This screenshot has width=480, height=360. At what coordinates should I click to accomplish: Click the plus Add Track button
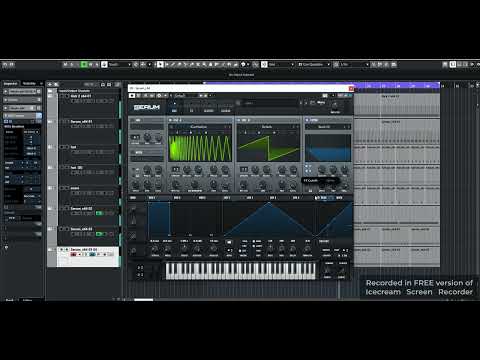pyautogui.click(x=50, y=84)
